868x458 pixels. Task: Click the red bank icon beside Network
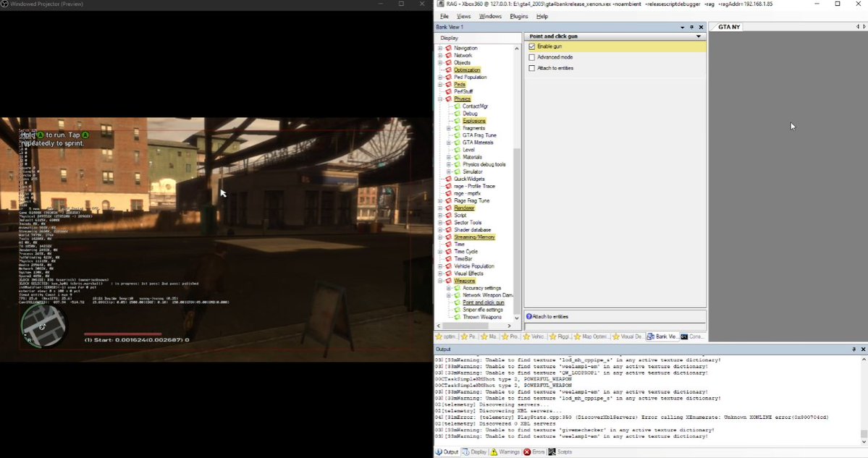(448, 55)
